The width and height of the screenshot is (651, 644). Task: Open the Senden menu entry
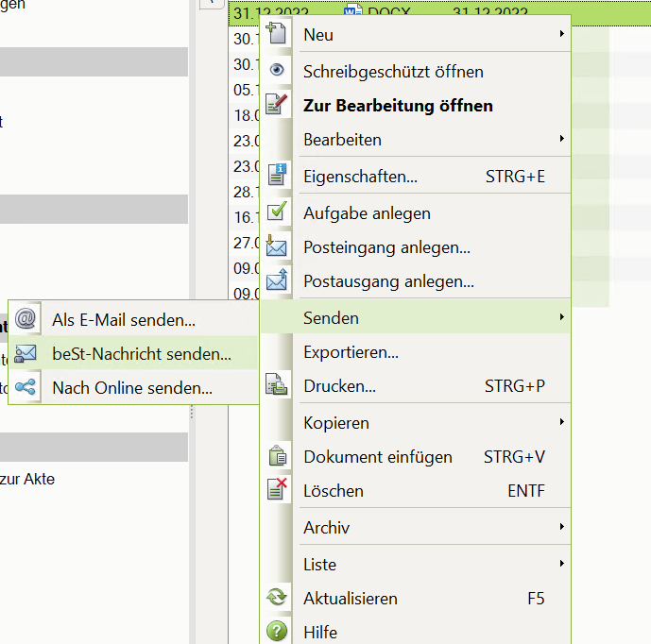click(x=416, y=318)
